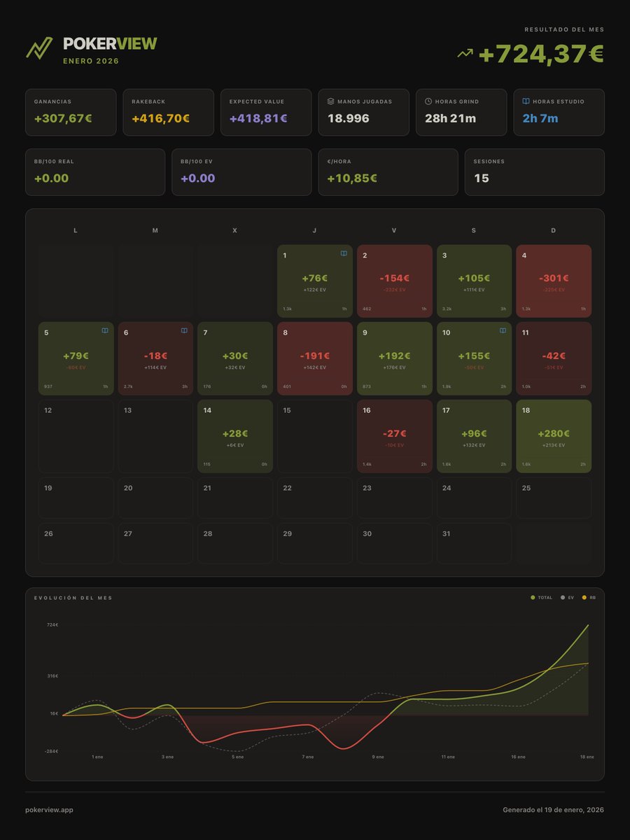Select the €/Hora +10,85€ card
This screenshot has height=840, width=630.
click(388, 171)
